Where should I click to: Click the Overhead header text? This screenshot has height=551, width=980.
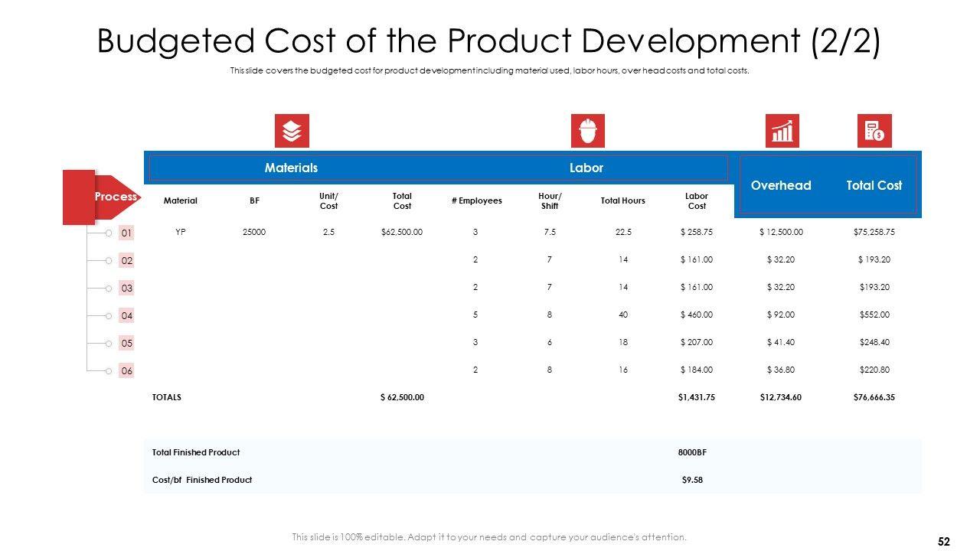tap(781, 185)
